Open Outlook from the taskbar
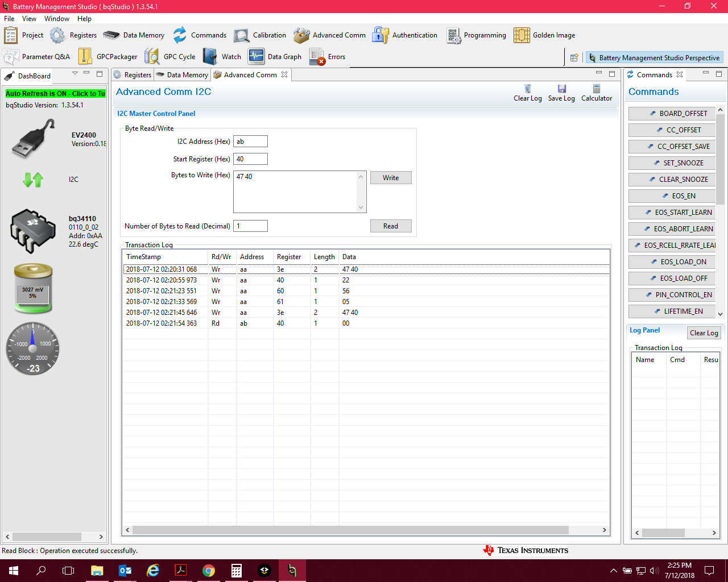728x582 pixels. pyautogui.click(x=125, y=571)
